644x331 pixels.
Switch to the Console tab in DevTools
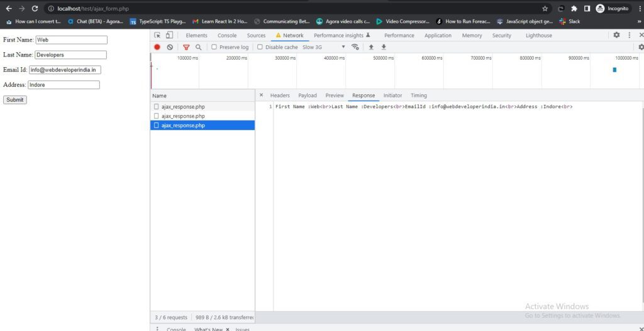(226, 36)
